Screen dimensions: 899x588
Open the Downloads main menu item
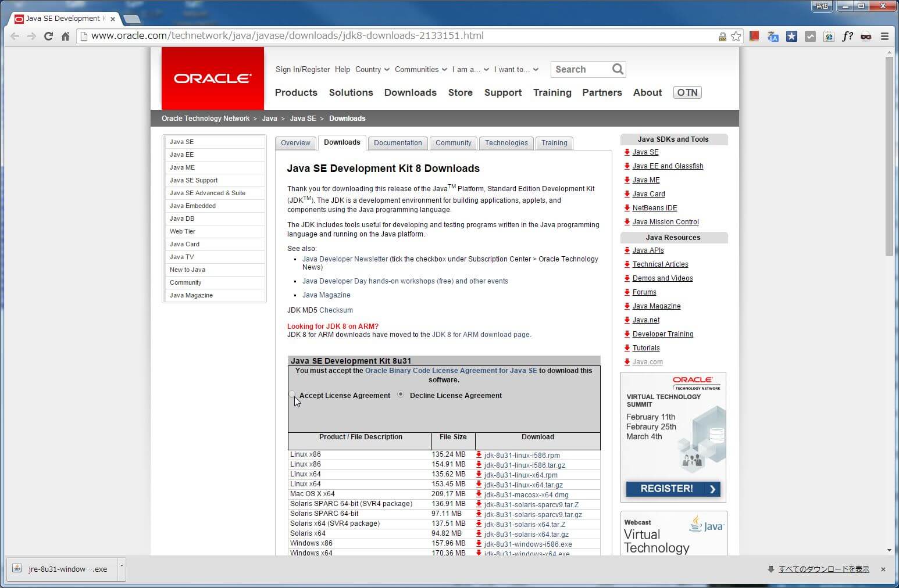coord(410,92)
